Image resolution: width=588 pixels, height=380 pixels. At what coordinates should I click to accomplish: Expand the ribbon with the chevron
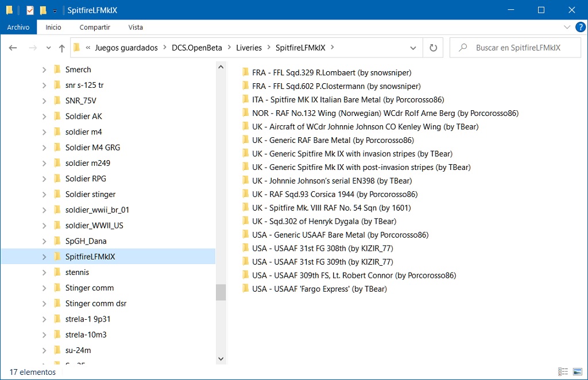(x=567, y=27)
